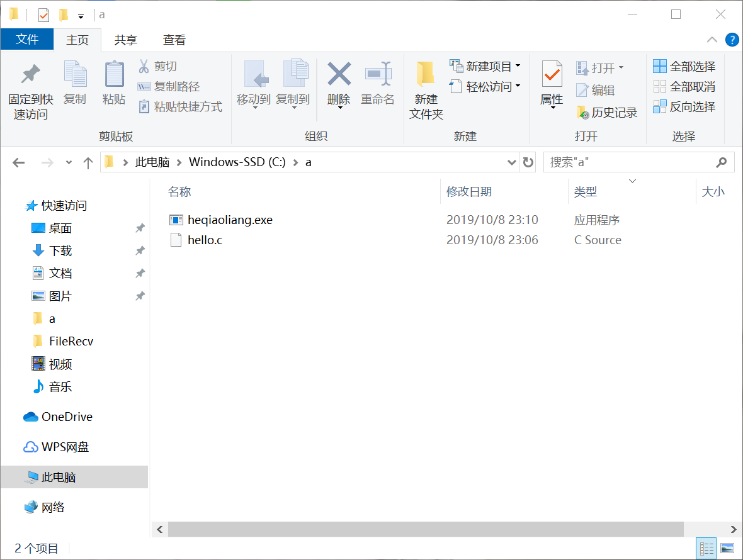Click the Delete (删除) X icon
Image resolution: width=743 pixels, height=560 pixels.
pyautogui.click(x=339, y=74)
